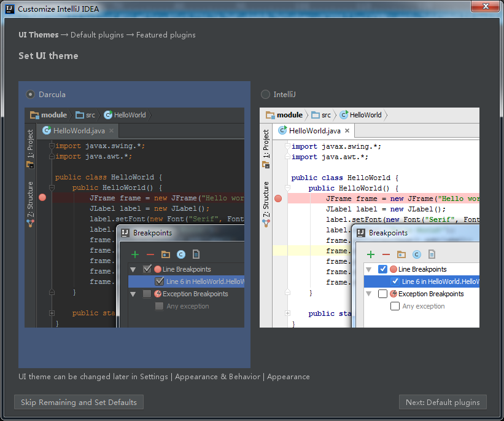Click Skip Remaining and Set Defaults
The image size is (504, 421).
[79, 402]
